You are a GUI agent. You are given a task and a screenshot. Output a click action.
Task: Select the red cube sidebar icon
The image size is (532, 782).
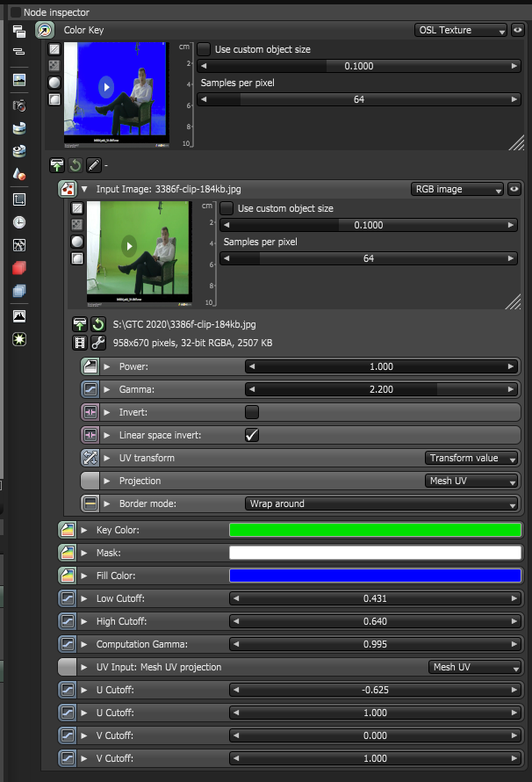pos(19,268)
